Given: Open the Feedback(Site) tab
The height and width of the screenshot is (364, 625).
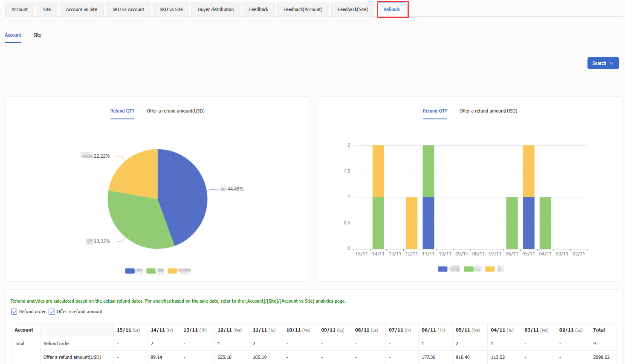Looking at the screenshot, I should click(353, 9).
